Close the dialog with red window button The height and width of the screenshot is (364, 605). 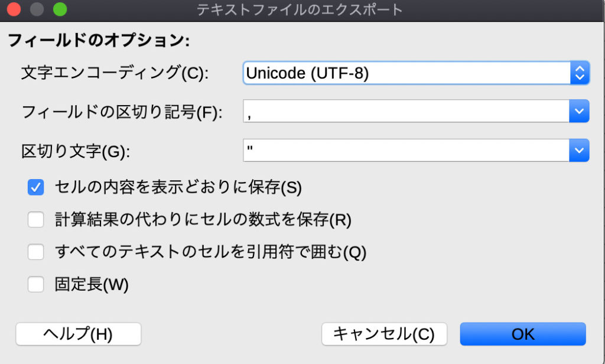[14, 9]
